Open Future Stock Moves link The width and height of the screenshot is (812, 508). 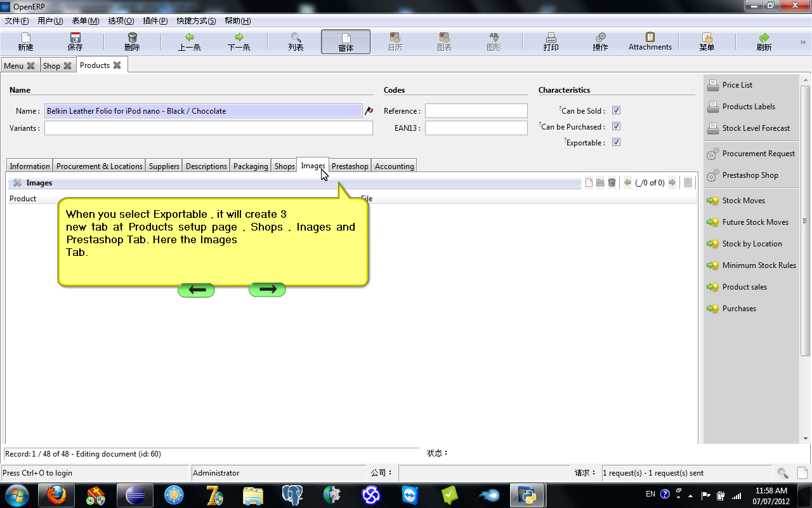pos(756,222)
